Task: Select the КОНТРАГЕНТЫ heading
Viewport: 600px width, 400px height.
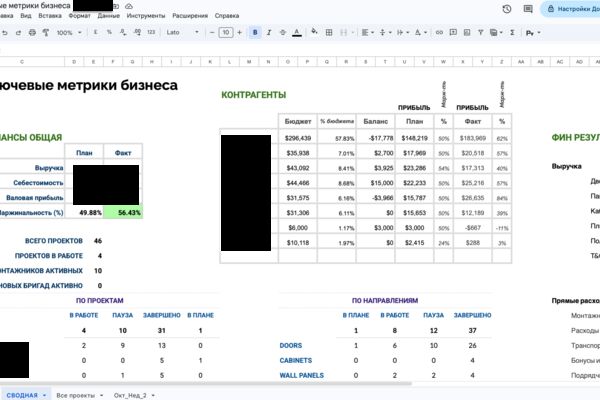Action: point(254,95)
